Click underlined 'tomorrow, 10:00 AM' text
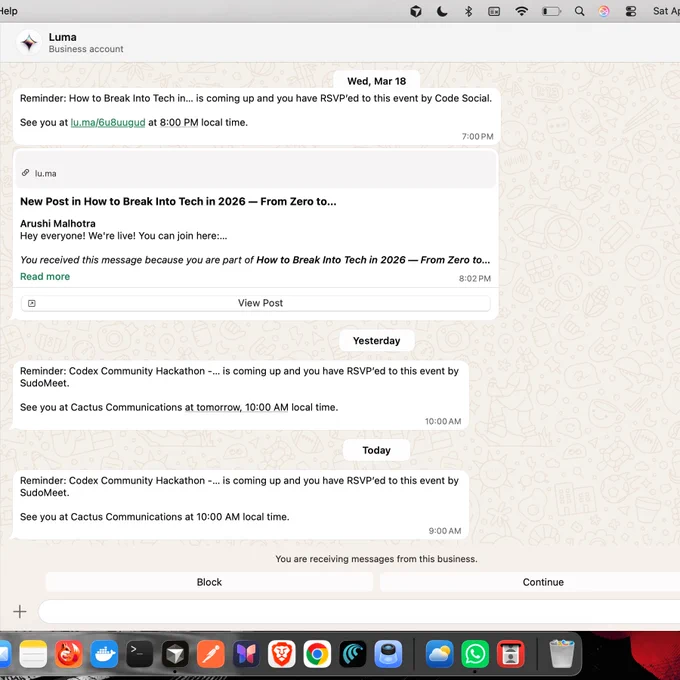The height and width of the screenshot is (680, 680). point(237,407)
